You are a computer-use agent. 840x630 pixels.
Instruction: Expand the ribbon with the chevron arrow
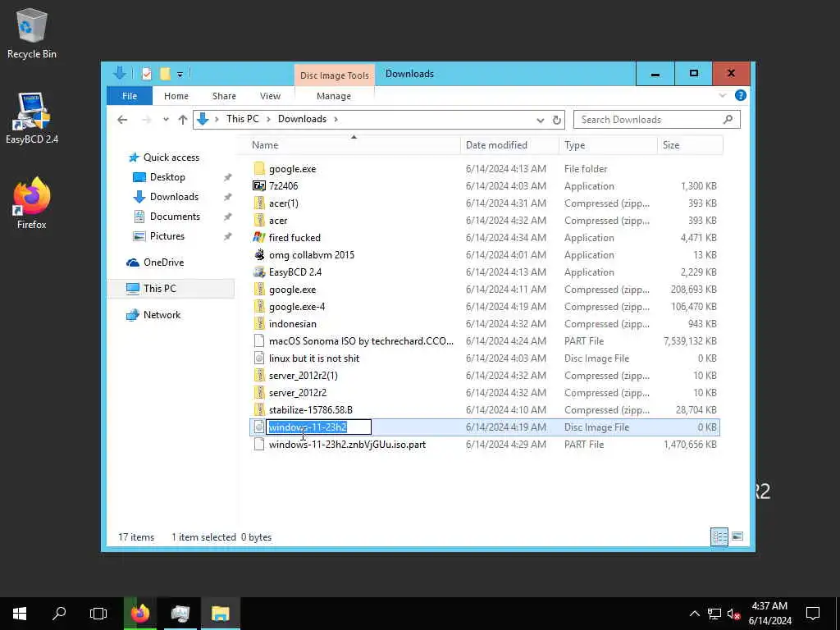(x=723, y=95)
